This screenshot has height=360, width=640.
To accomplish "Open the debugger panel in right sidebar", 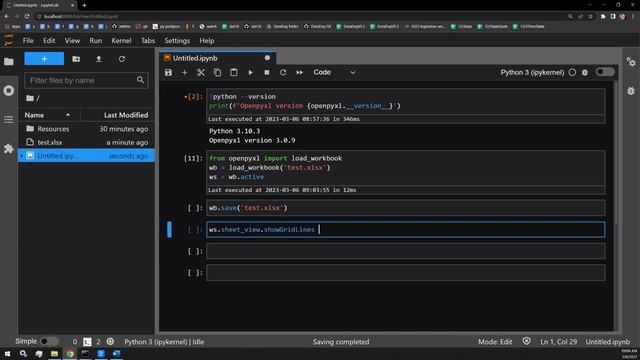I will point(631,91).
